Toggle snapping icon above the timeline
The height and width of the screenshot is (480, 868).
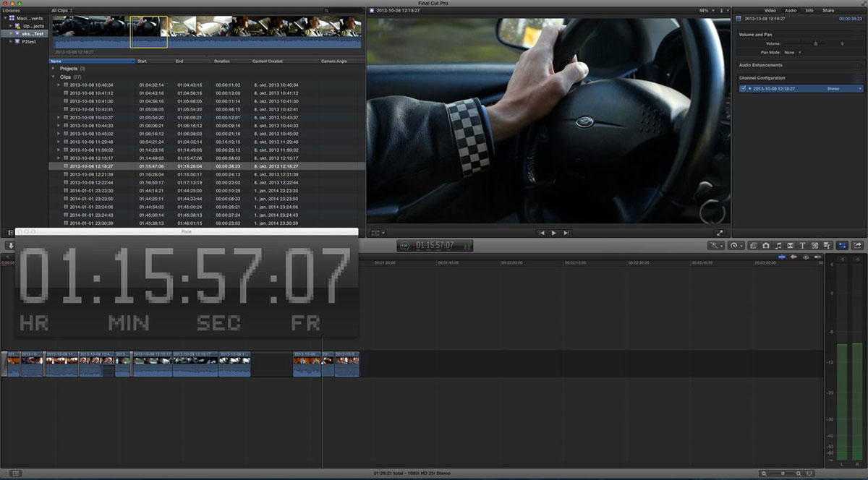pyautogui.click(x=817, y=257)
